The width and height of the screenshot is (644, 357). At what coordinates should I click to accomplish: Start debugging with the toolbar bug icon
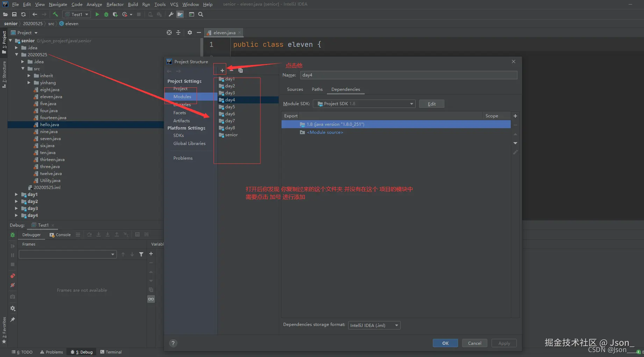point(106,14)
